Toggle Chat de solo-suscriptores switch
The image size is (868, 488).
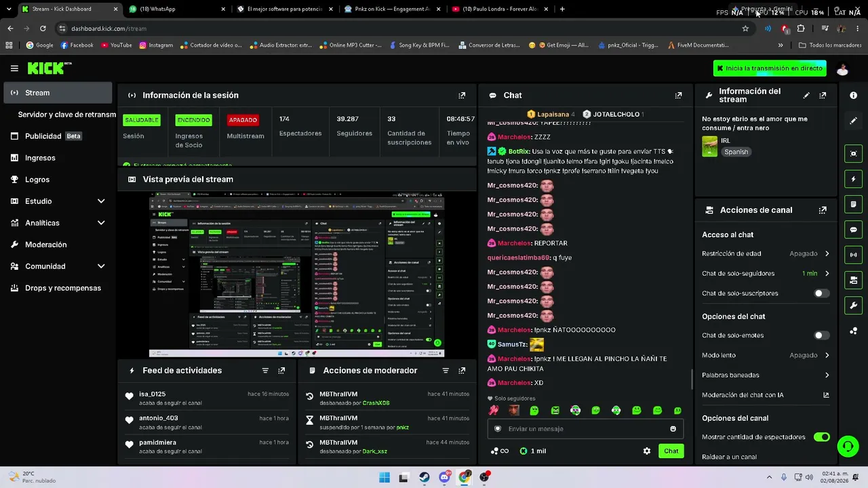(821, 293)
